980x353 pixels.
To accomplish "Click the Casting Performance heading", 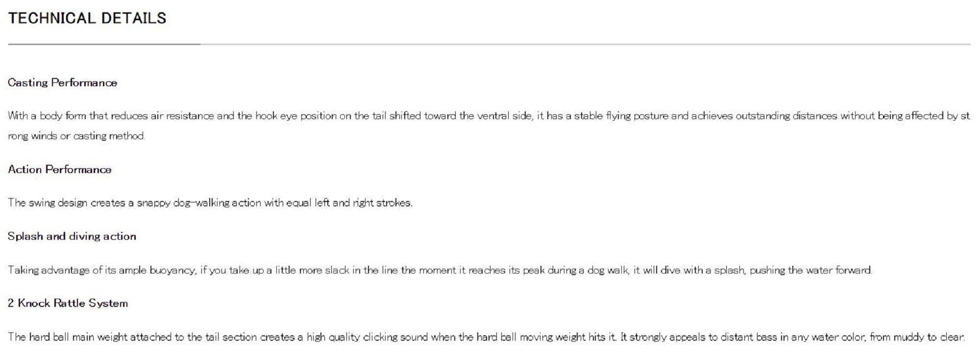I will (x=62, y=82).
